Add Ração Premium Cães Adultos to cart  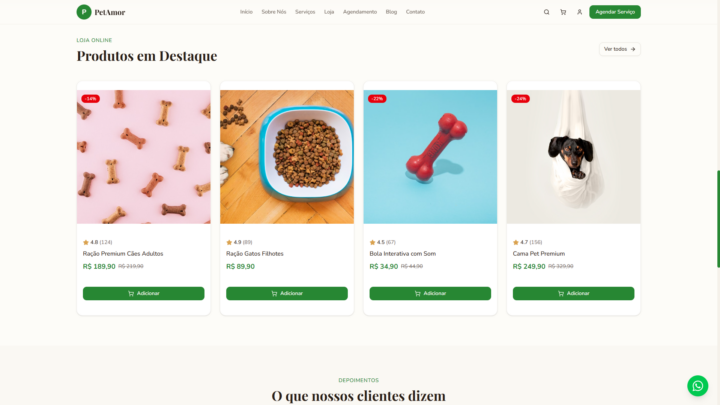tap(143, 293)
